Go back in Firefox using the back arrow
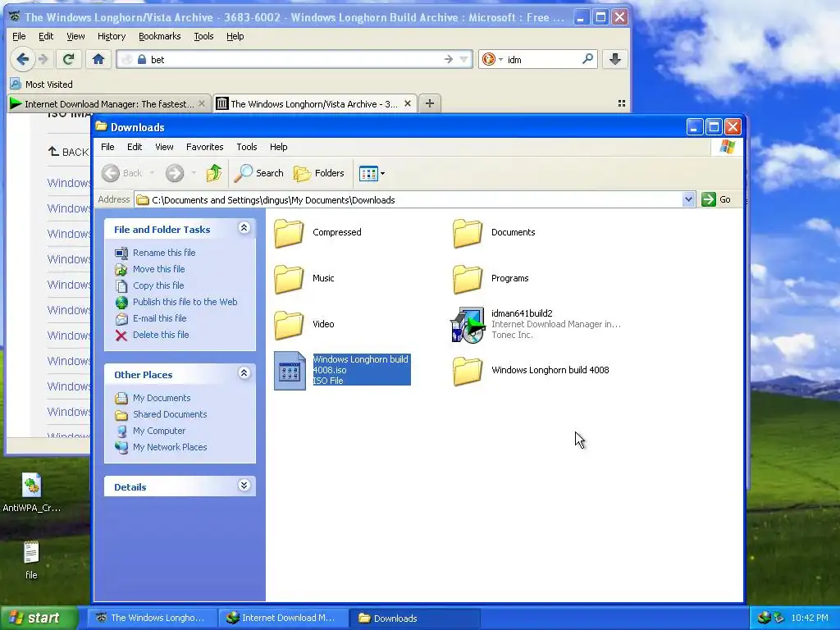 coord(22,59)
